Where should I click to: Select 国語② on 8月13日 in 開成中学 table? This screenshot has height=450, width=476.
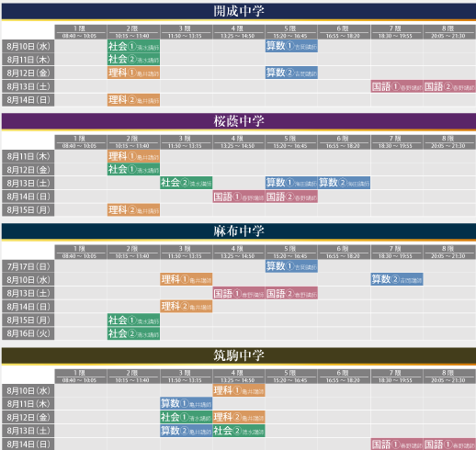[x=449, y=86]
